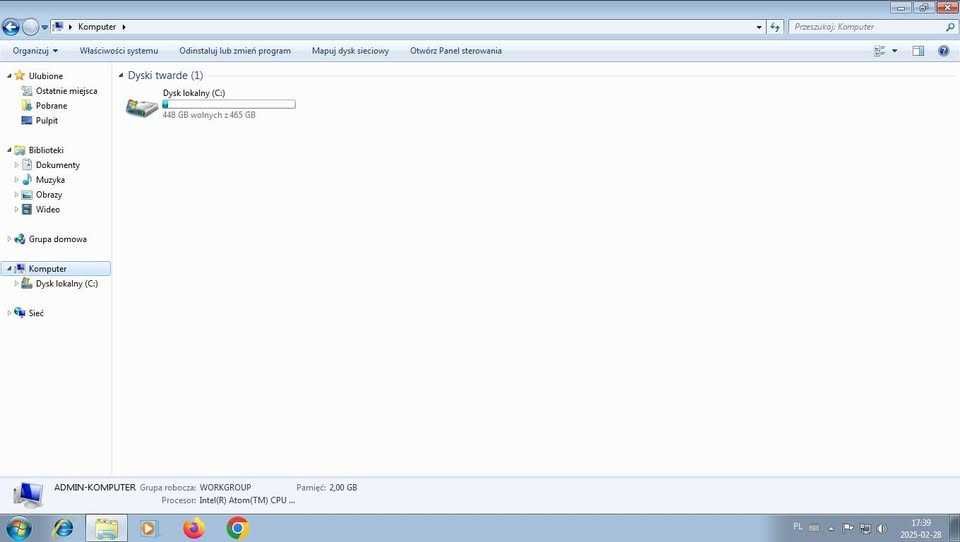Open the volume speaker tray icon
This screenshot has height=542, width=960.
tap(882, 528)
